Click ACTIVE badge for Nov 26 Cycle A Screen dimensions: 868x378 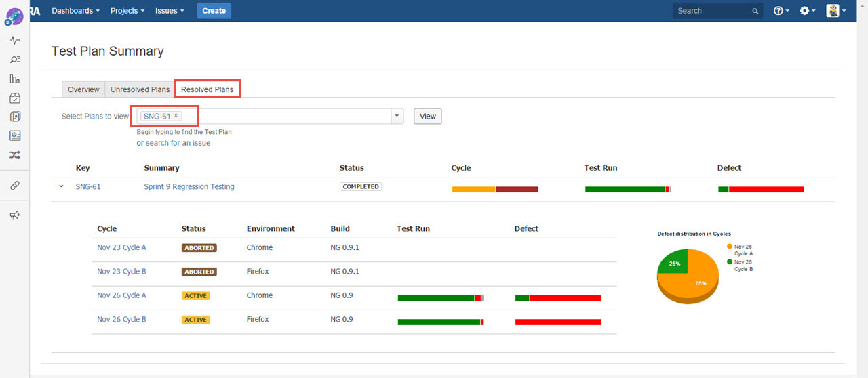pyautogui.click(x=195, y=296)
